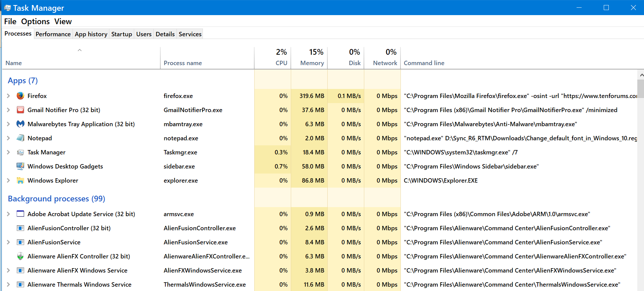Expand the Task Manager process row
This screenshot has height=291, width=644.
8,152
